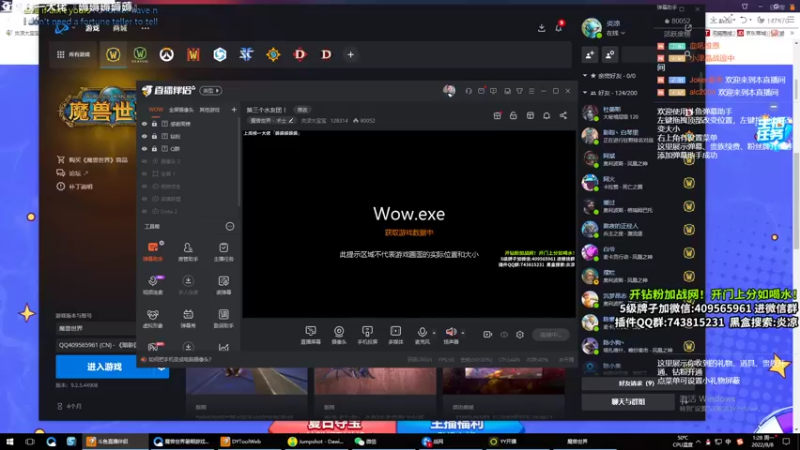Open 弹幕助手 tool in toolbox
Screen dimensions: 800x450
(153, 252)
